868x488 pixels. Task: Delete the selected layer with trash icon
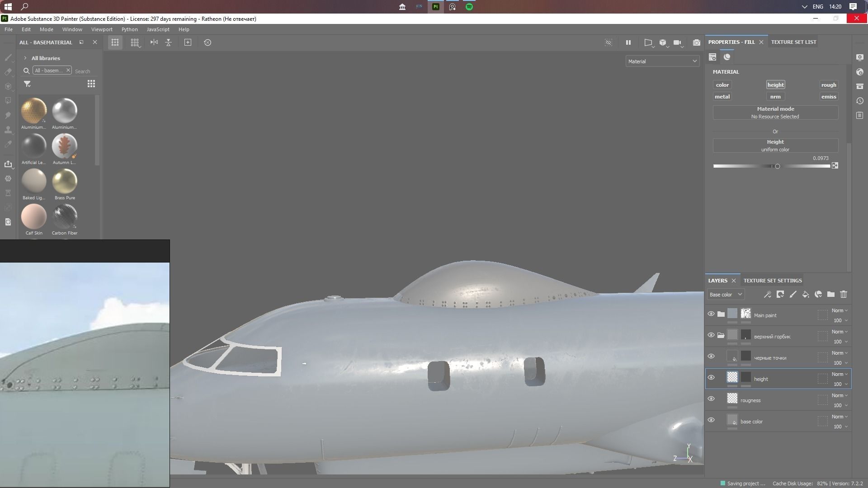click(x=844, y=295)
